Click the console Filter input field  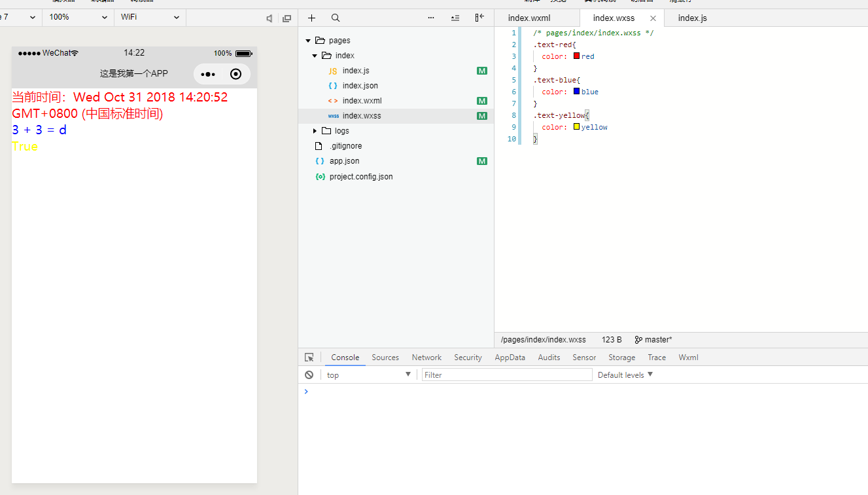click(506, 375)
